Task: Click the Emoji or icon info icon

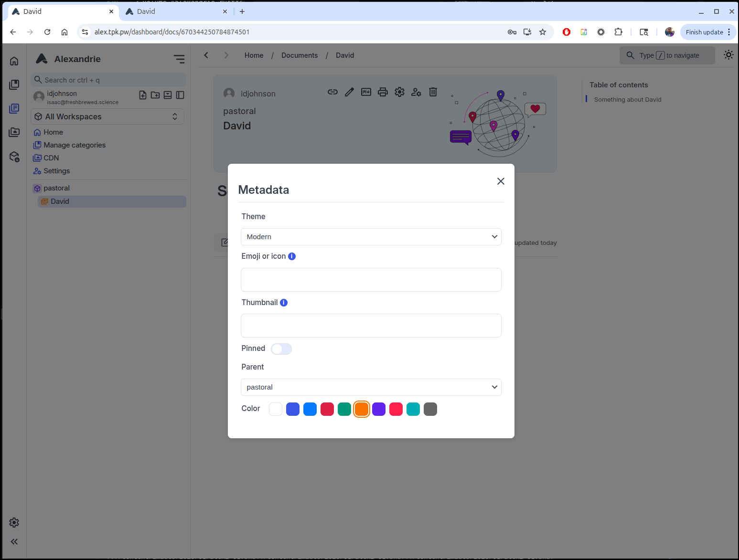Action: pos(292,256)
